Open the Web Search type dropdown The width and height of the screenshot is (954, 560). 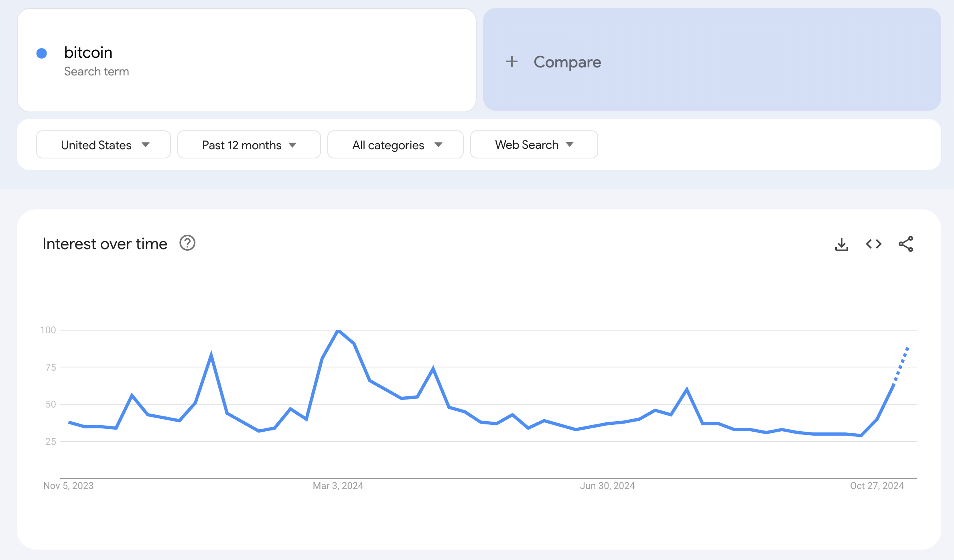[x=534, y=145]
